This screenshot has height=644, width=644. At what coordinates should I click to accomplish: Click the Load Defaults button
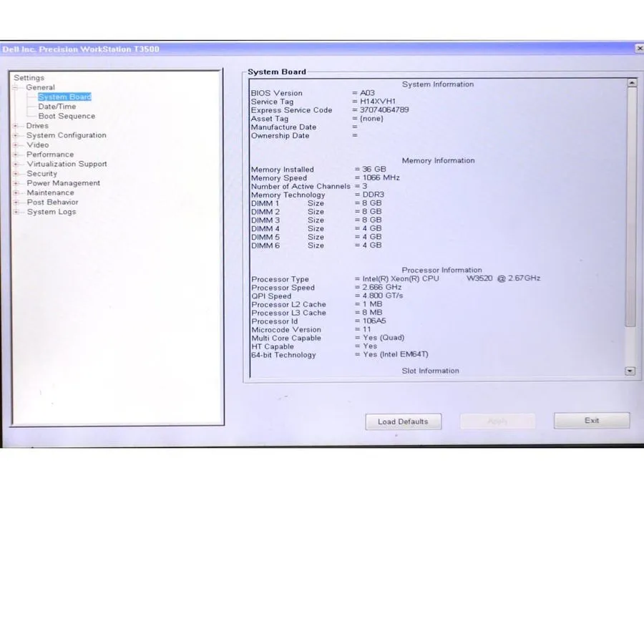[404, 421]
